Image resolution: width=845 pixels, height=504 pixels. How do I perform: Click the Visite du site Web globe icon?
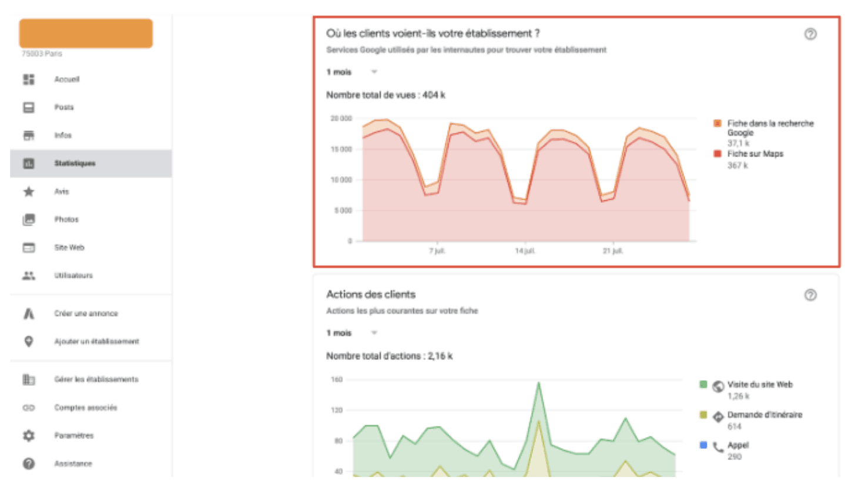(x=718, y=386)
